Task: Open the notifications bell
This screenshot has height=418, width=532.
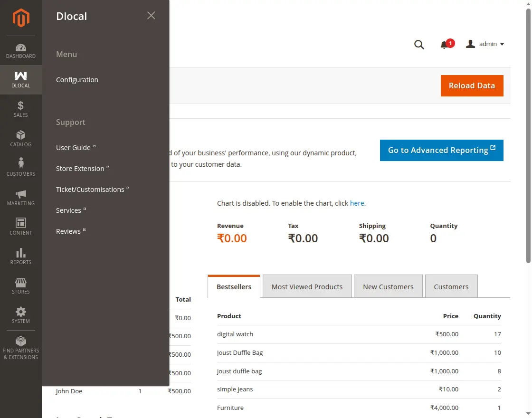Action: pos(445,44)
